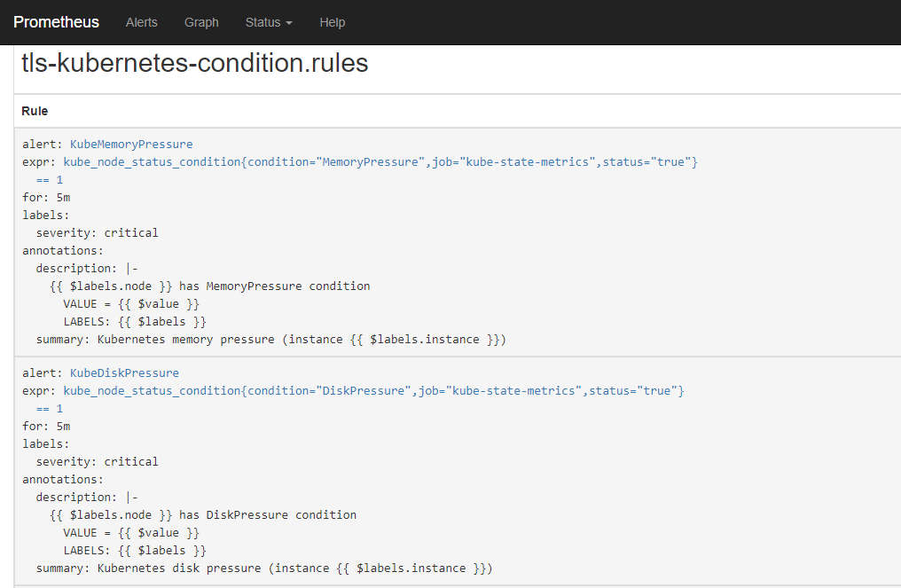Expand the Status dropdown menu

tap(268, 22)
